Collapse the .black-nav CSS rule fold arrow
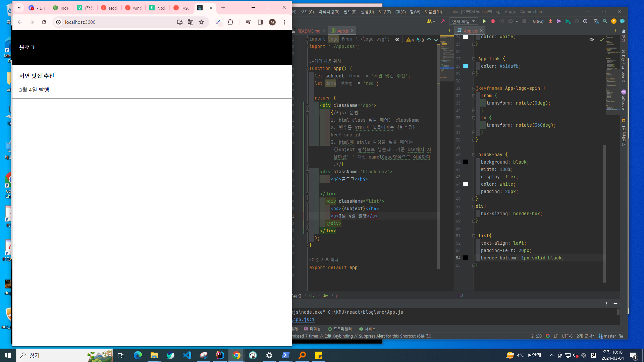Viewport: 644px width, 362px height. (x=474, y=155)
